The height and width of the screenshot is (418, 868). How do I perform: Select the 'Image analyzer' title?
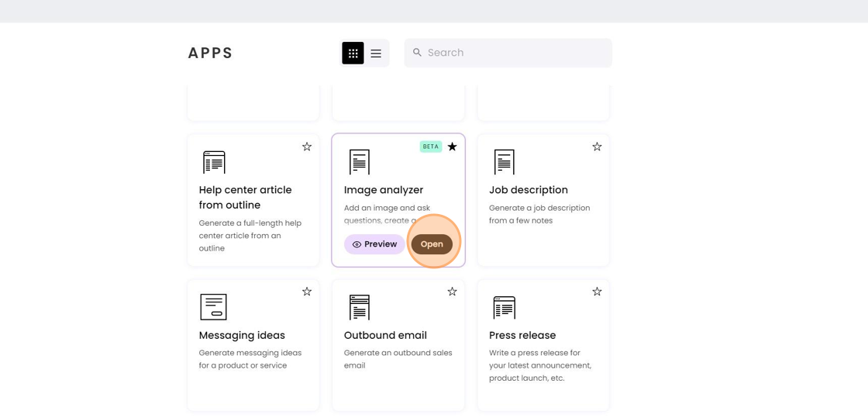pos(384,190)
